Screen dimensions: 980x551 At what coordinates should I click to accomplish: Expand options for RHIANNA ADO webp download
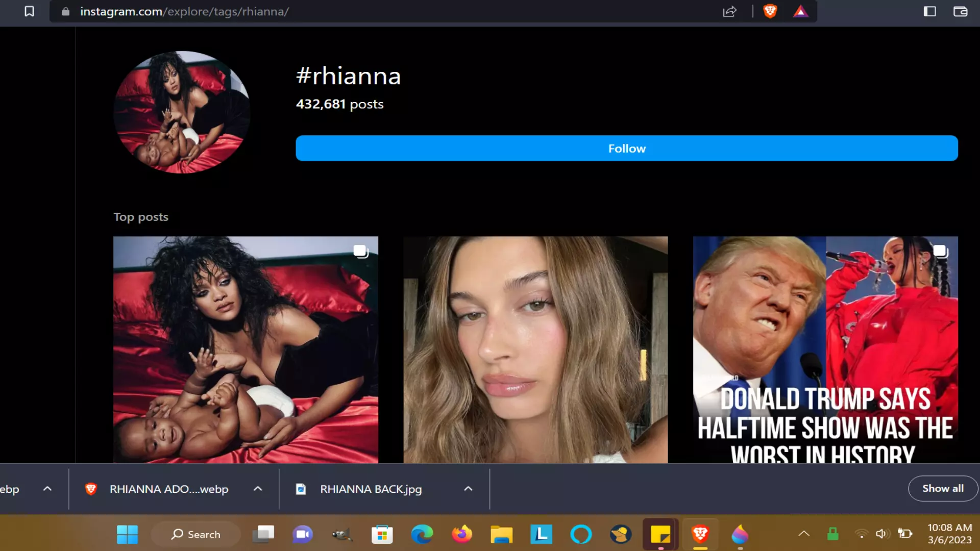tap(258, 489)
